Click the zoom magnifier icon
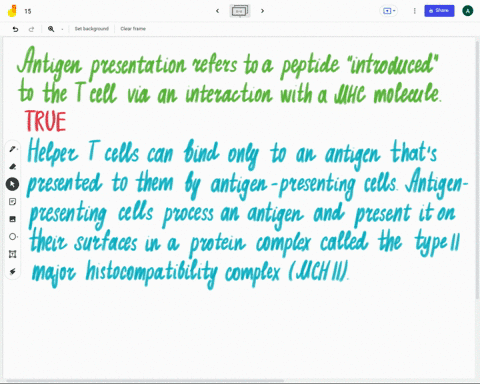The height and width of the screenshot is (384, 480). pyautogui.click(x=51, y=29)
